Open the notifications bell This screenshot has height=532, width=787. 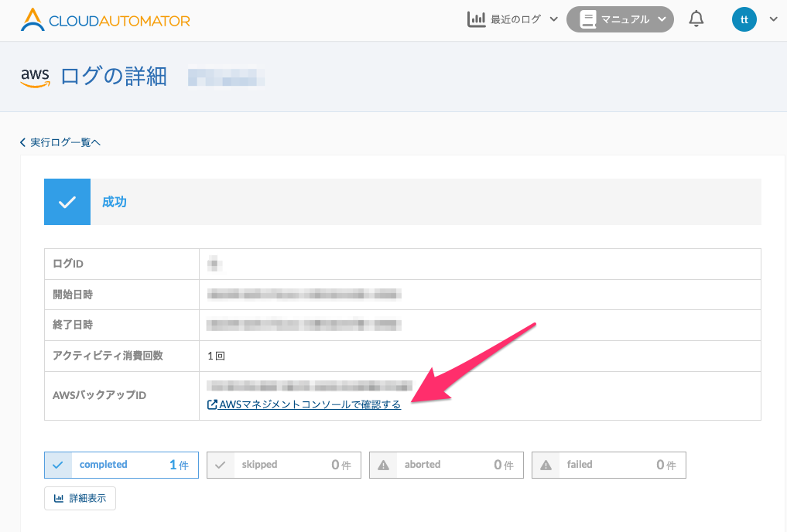point(696,19)
